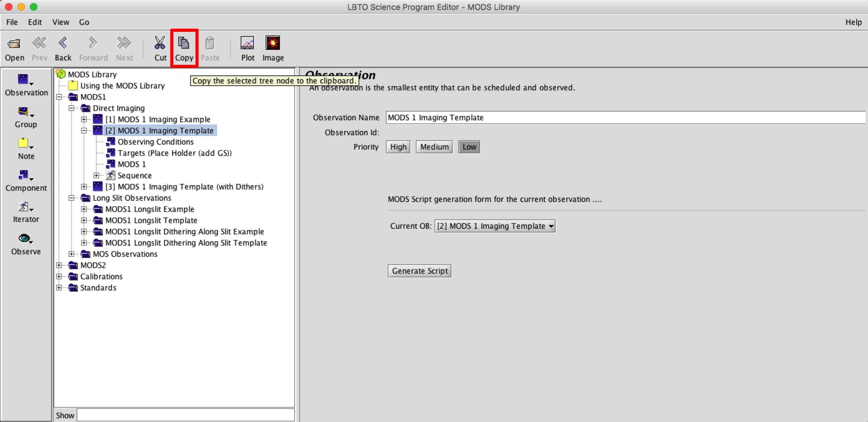Select the Standards folder
Image resolution: width=868 pixels, height=422 pixels.
point(98,288)
